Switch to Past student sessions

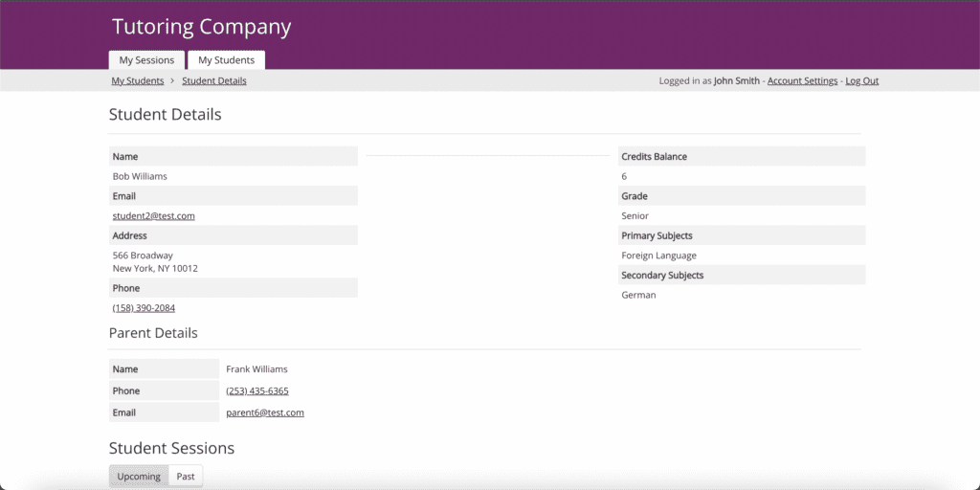click(x=186, y=477)
